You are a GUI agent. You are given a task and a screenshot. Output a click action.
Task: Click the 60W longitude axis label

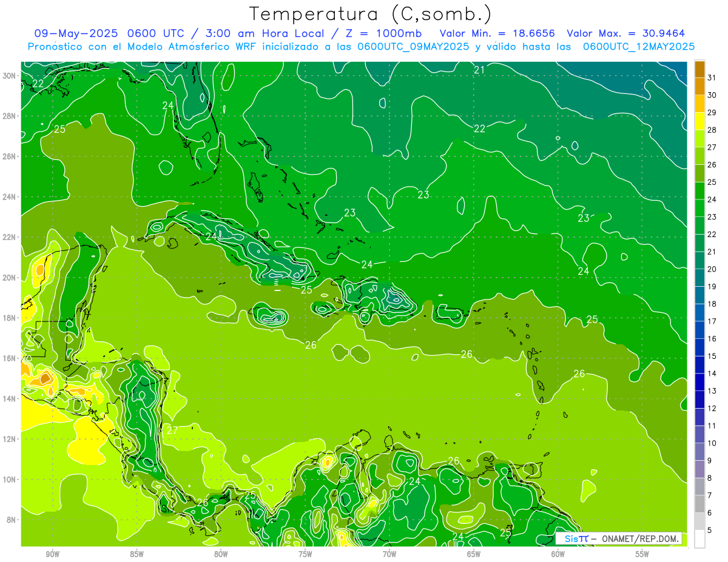tap(558, 555)
